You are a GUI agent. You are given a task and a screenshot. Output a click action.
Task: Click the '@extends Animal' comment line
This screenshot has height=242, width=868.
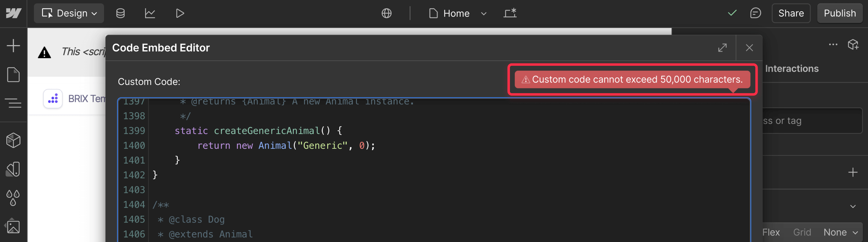[x=205, y=234]
